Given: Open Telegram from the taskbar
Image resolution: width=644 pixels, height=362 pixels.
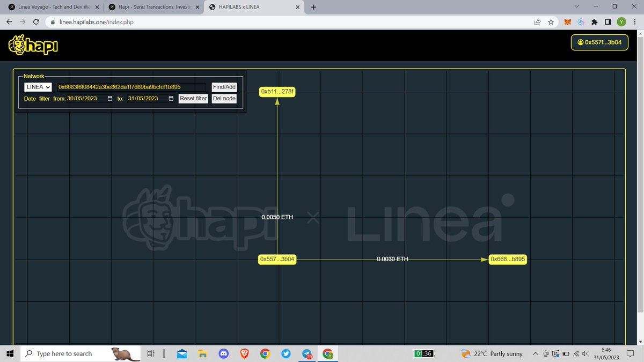Looking at the screenshot, I should point(307,354).
